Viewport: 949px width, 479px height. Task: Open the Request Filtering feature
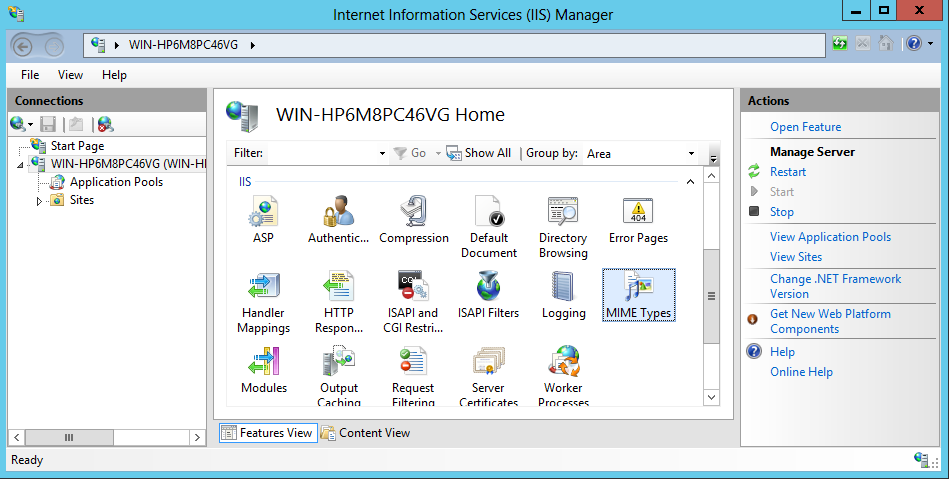(x=413, y=375)
